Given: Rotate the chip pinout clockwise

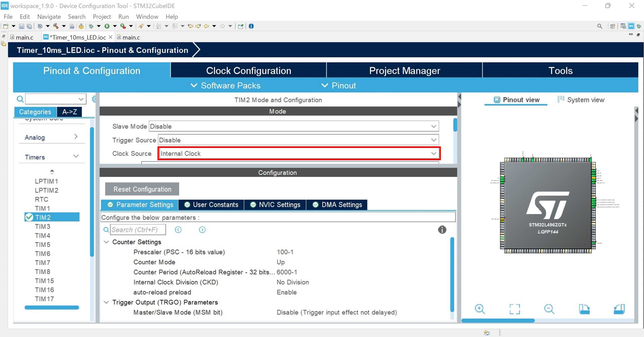Looking at the screenshot, I should 584,309.
